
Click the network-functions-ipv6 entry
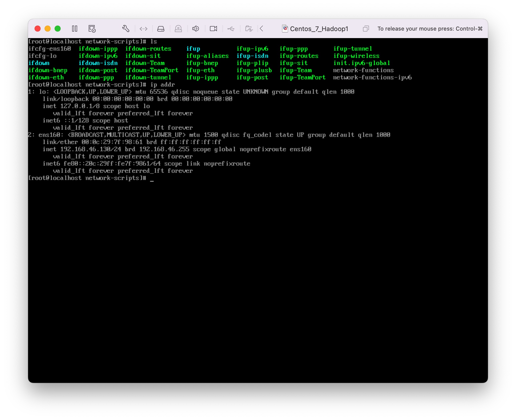pos(372,77)
